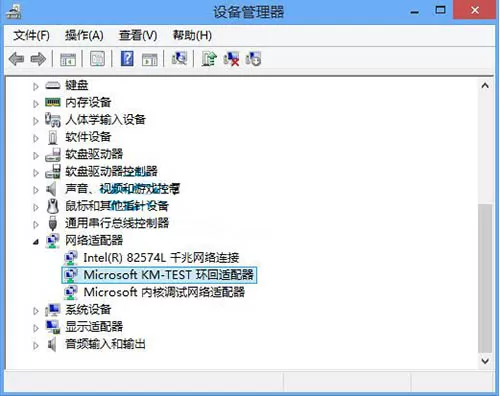Expand the 内存设备 tree node
500x396 pixels.
[36, 104]
